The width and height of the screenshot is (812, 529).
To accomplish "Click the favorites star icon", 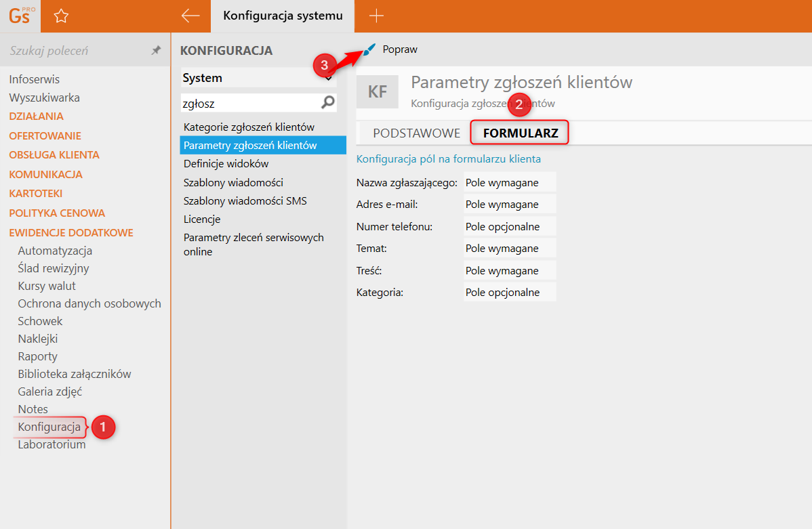I will pos(61,16).
